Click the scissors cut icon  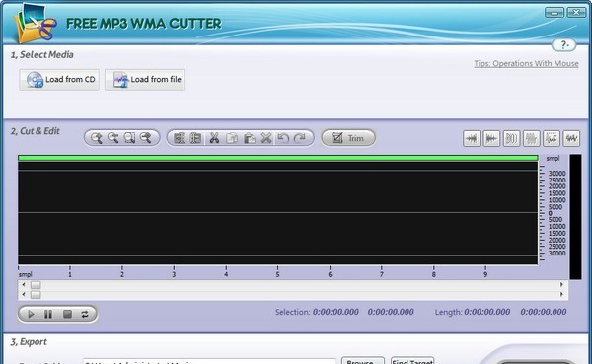click(x=214, y=138)
